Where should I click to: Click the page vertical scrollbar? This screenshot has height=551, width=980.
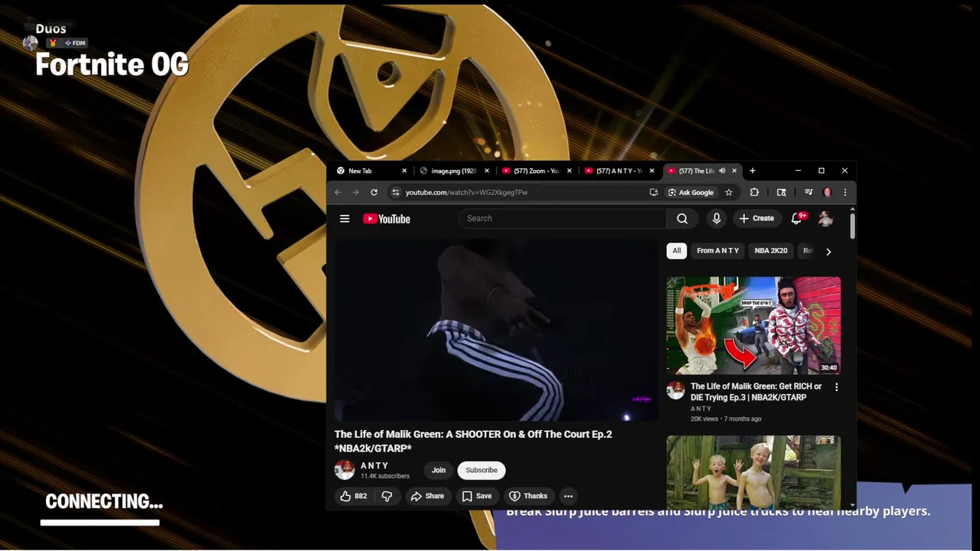pos(852,226)
